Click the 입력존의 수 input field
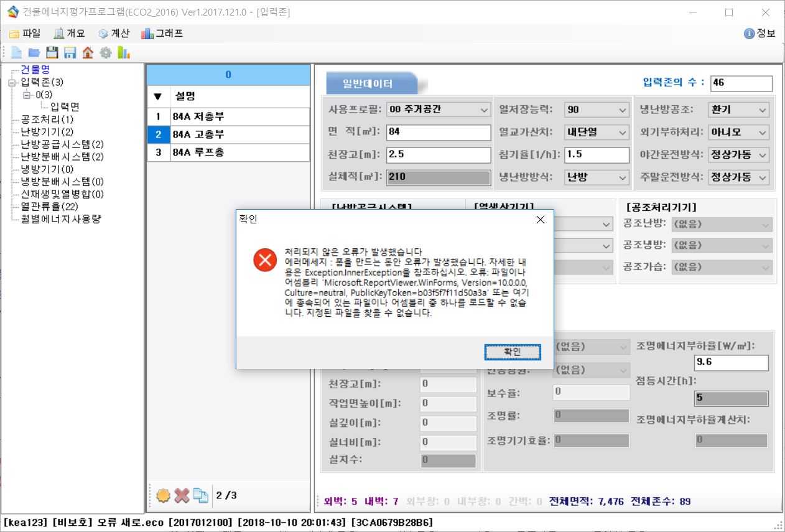The width and height of the screenshot is (785, 532). click(741, 83)
